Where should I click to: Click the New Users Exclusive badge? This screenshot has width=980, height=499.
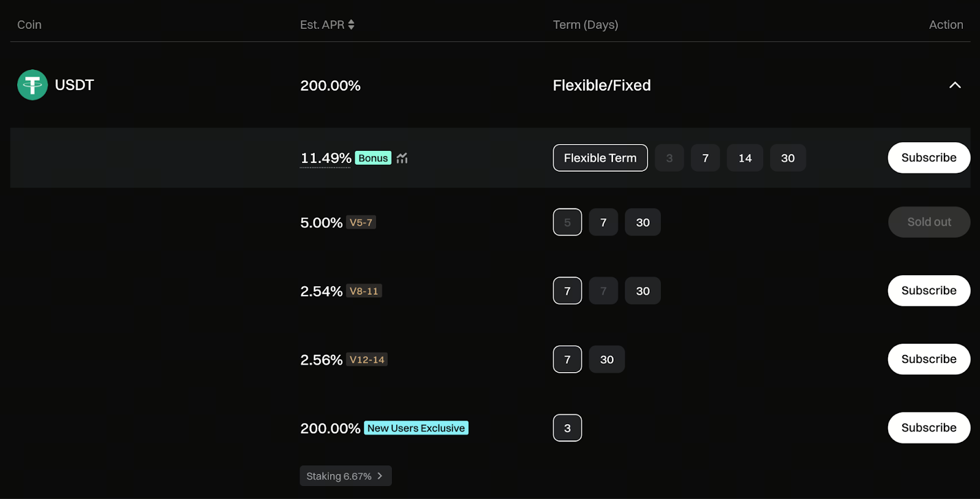tap(416, 428)
